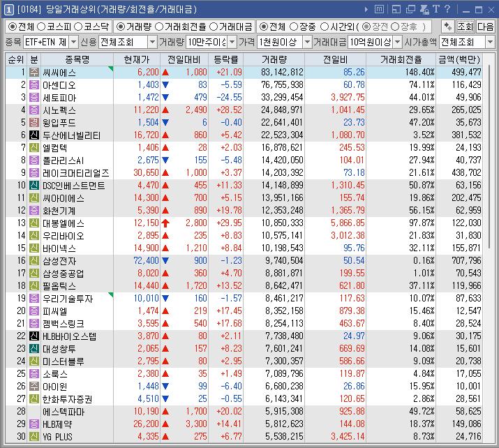Select the 거래량 ranking radio button

tap(120, 27)
